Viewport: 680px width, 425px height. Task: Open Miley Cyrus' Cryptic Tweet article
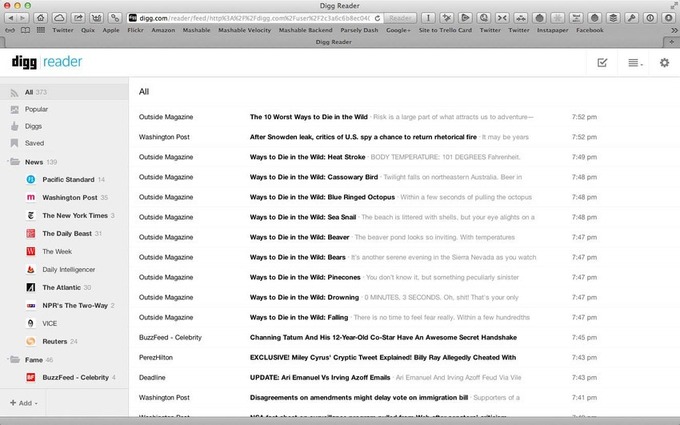pos(383,357)
